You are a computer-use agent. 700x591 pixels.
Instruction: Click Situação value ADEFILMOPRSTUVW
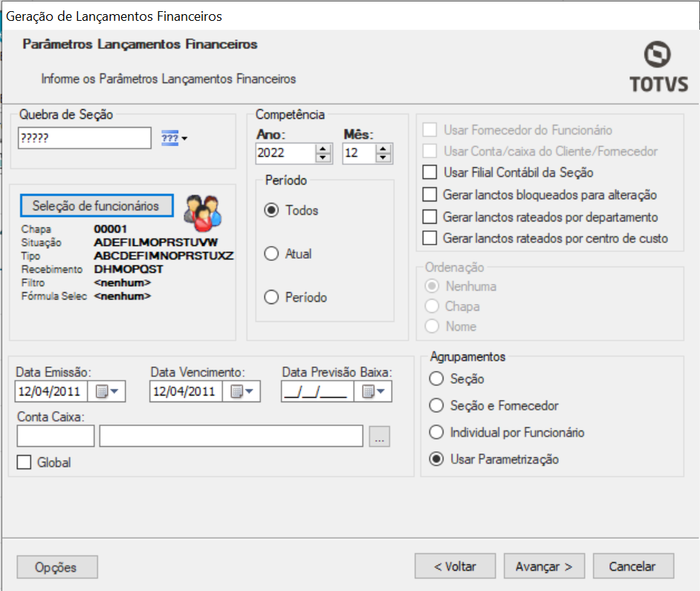tap(156, 242)
